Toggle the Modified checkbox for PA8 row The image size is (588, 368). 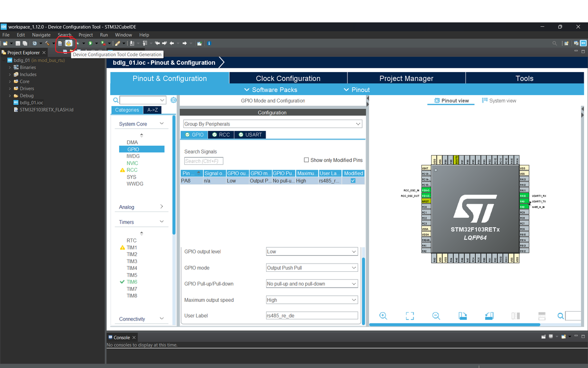click(x=353, y=181)
